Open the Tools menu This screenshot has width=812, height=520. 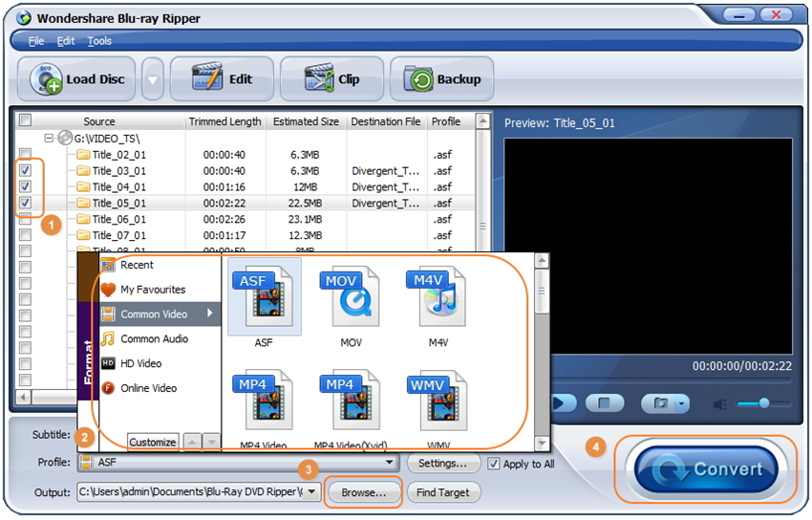tap(99, 41)
